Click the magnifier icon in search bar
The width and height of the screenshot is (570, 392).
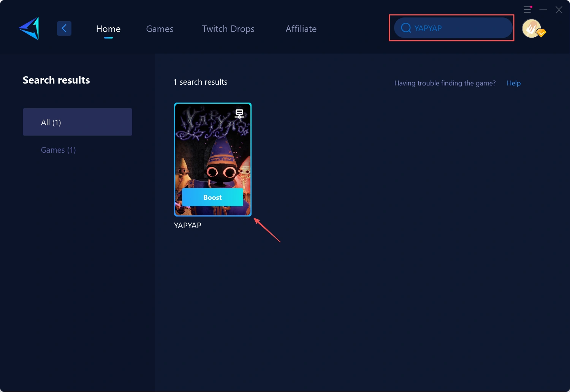click(406, 28)
